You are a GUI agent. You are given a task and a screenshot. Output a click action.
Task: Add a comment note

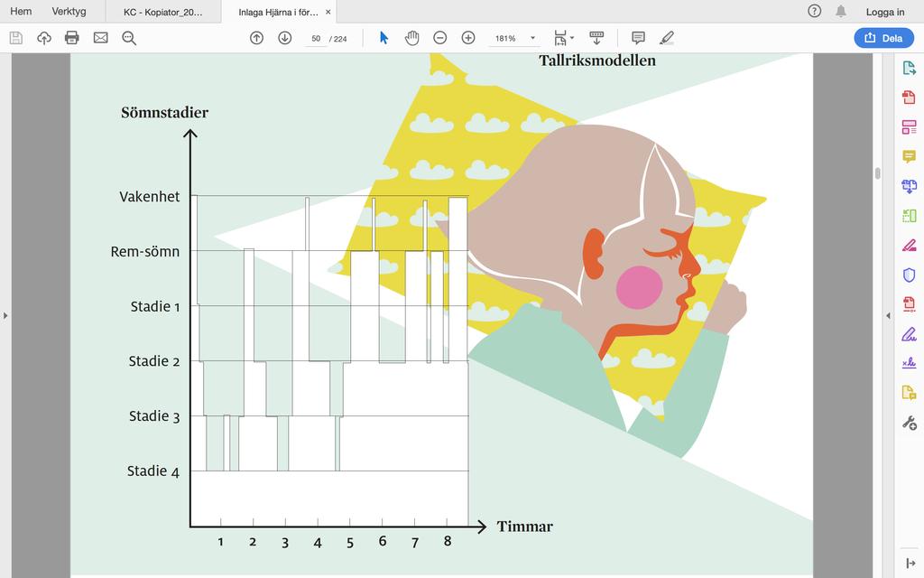tap(638, 38)
